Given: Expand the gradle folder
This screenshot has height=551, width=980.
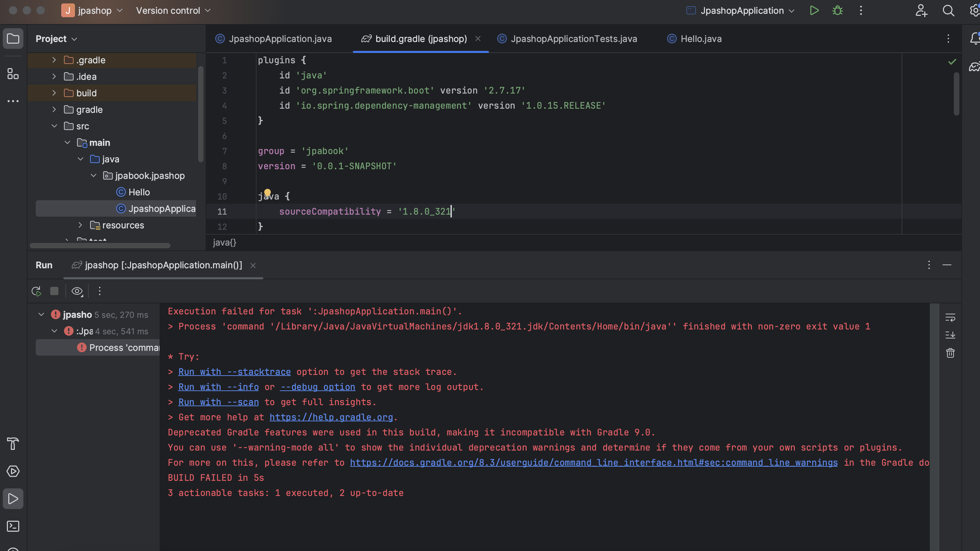Looking at the screenshot, I should click(x=54, y=110).
